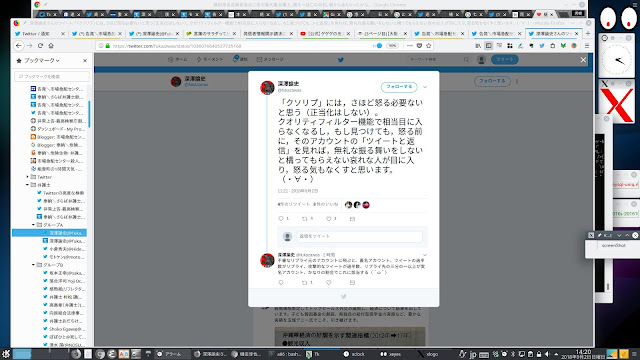Open the profile three-dot options menu
The width and height of the screenshot is (640, 360).
(x=517, y=81)
